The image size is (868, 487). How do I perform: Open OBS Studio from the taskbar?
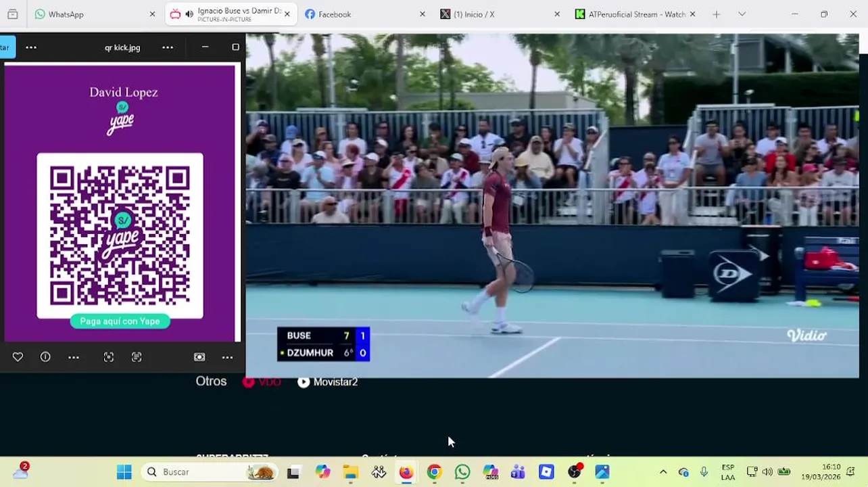click(x=575, y=472)
